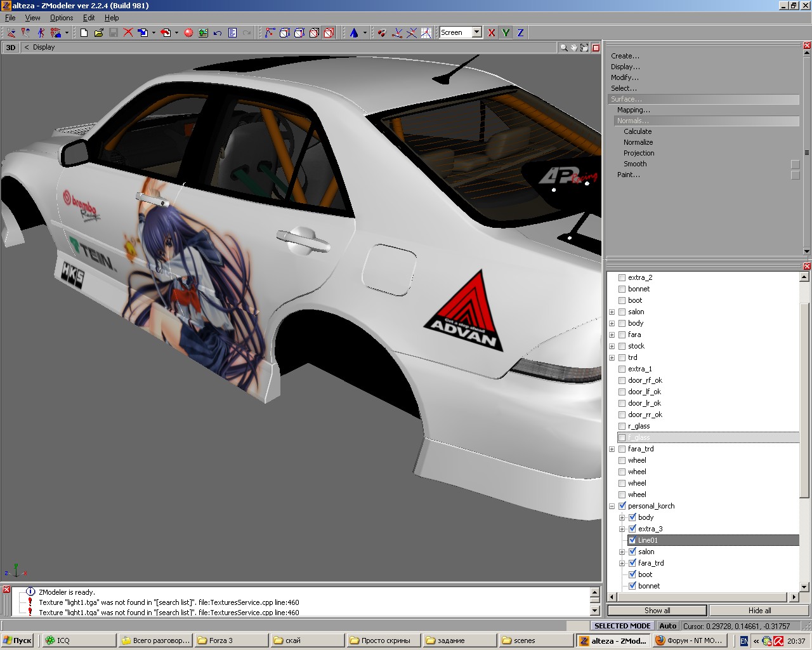Click the red X delete icon

[128, 32]
